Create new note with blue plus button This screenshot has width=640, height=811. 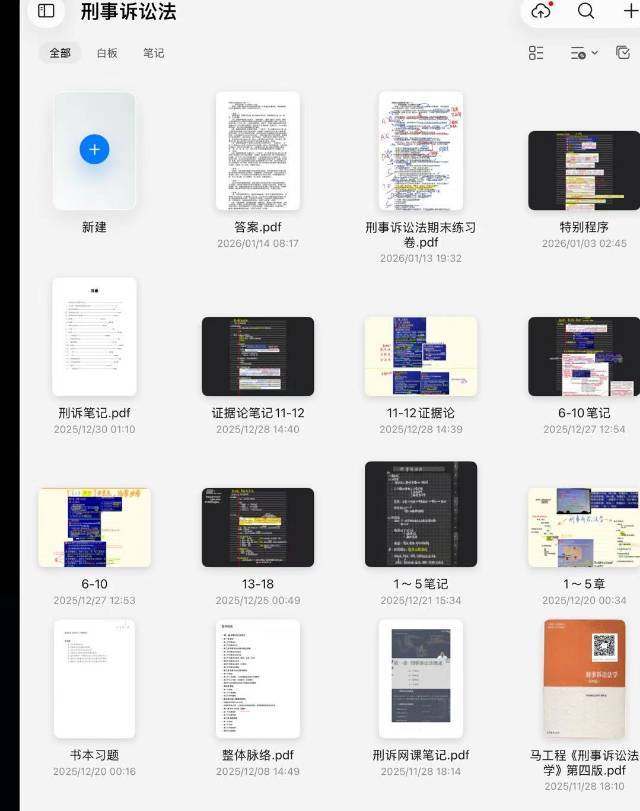[x=94, y=149]
